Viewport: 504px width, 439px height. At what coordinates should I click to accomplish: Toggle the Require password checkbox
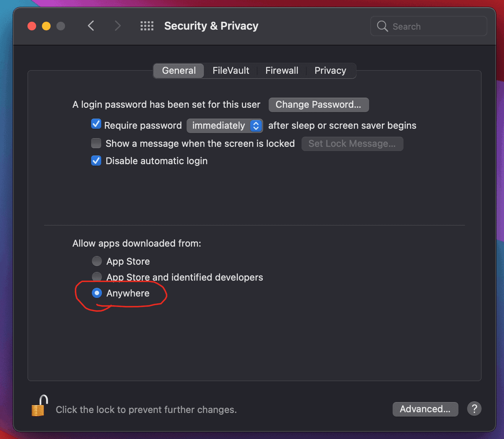(96, 124)
